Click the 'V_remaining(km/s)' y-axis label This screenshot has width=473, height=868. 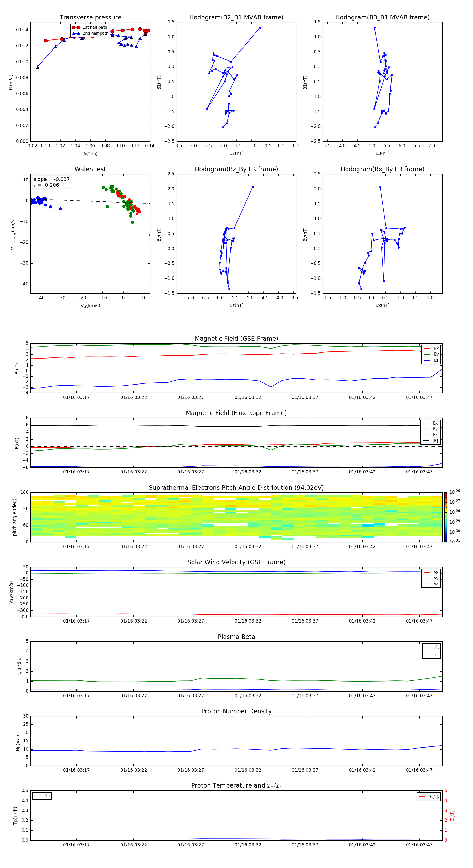[13, 234]
